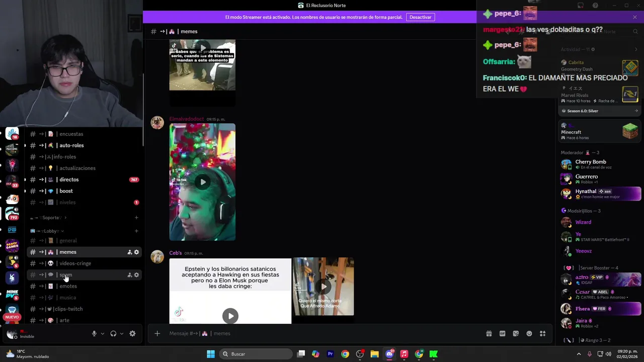Open the Mine PVP server icon
Screen dimensions: 644x362
pyautogui.click(x=12, y=294)
